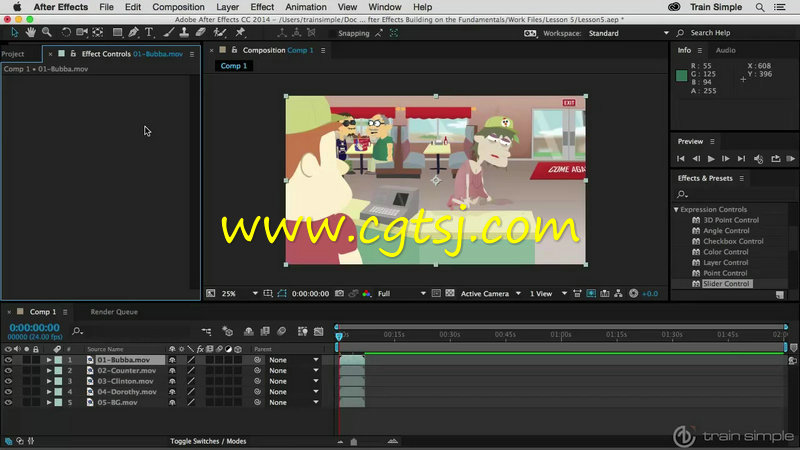Click the motion blur enable icon

282,332
